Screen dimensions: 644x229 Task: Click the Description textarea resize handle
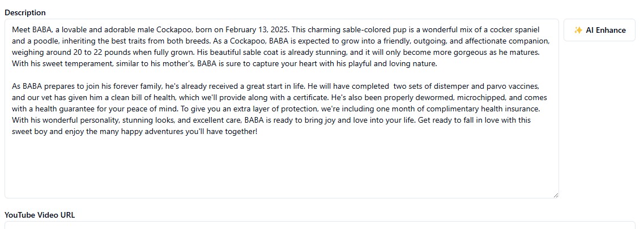556,196
